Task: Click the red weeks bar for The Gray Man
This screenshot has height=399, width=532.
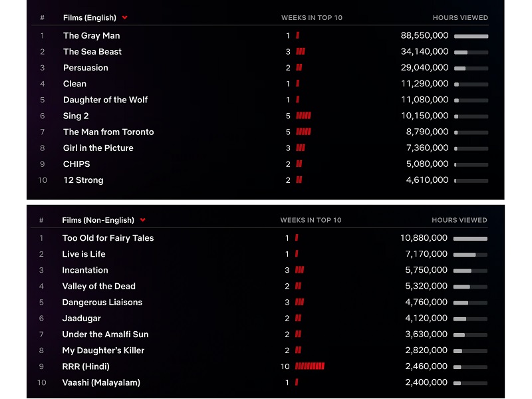Action: point(297,35)
